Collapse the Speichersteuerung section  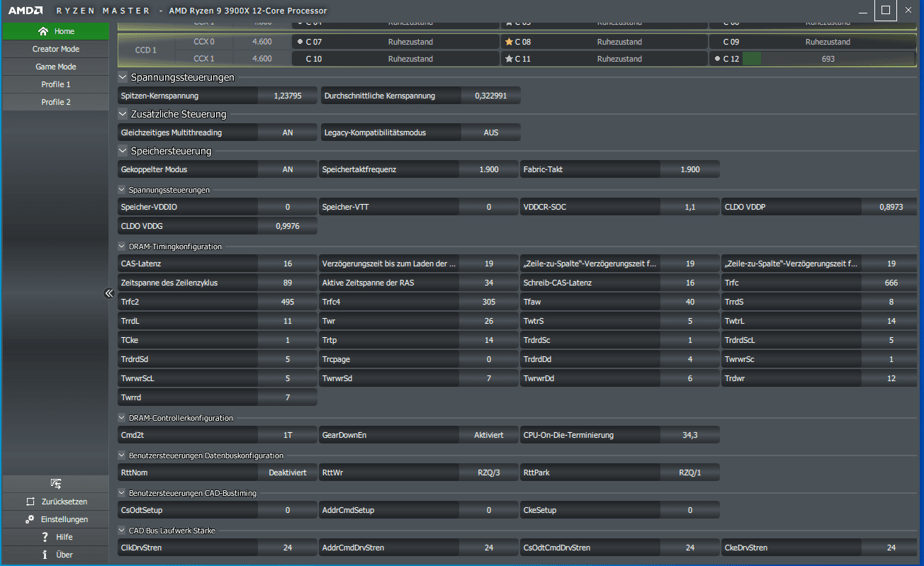point(123,151)
